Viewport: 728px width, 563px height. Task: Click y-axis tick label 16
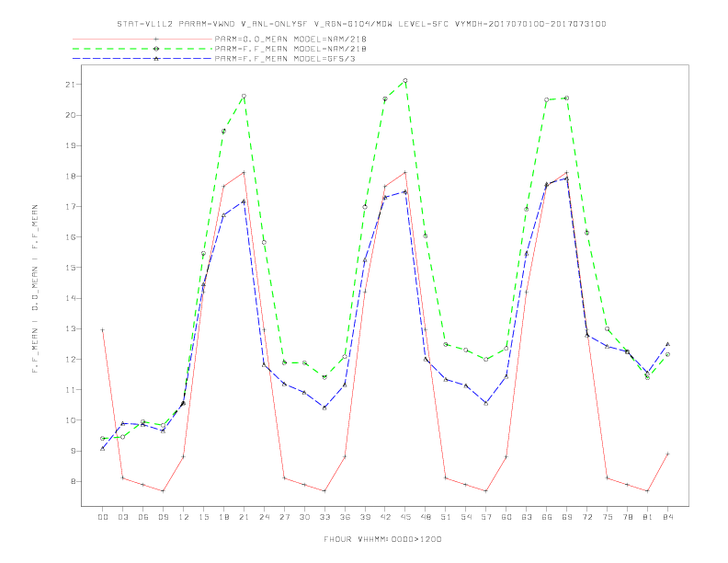tap(71, 237)
